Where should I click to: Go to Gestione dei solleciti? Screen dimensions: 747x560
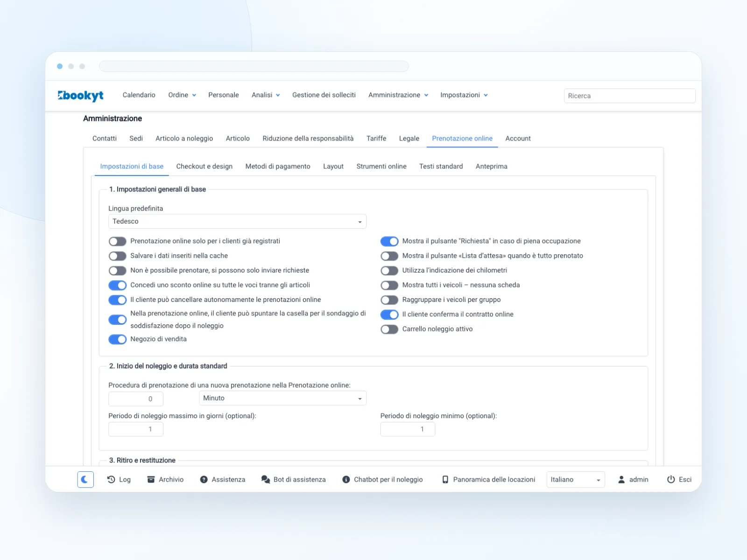(324, 95)
